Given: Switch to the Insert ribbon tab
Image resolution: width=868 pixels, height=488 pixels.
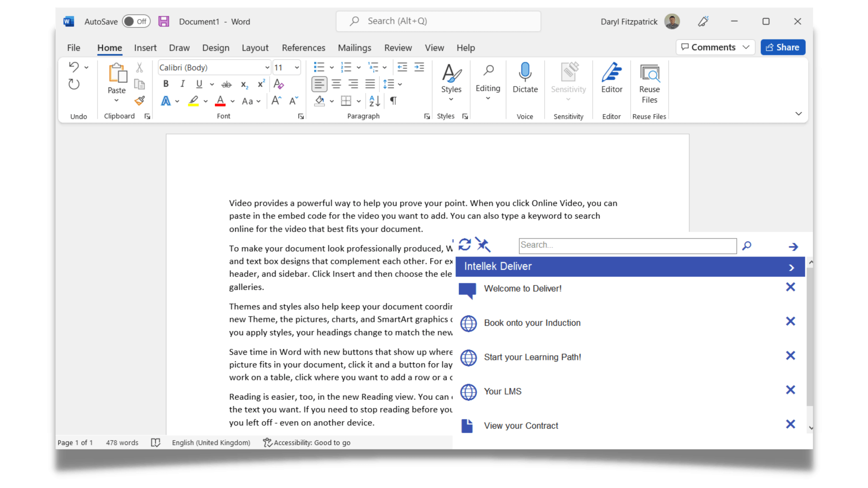Looking at the screenshot, I should (145, 48).
